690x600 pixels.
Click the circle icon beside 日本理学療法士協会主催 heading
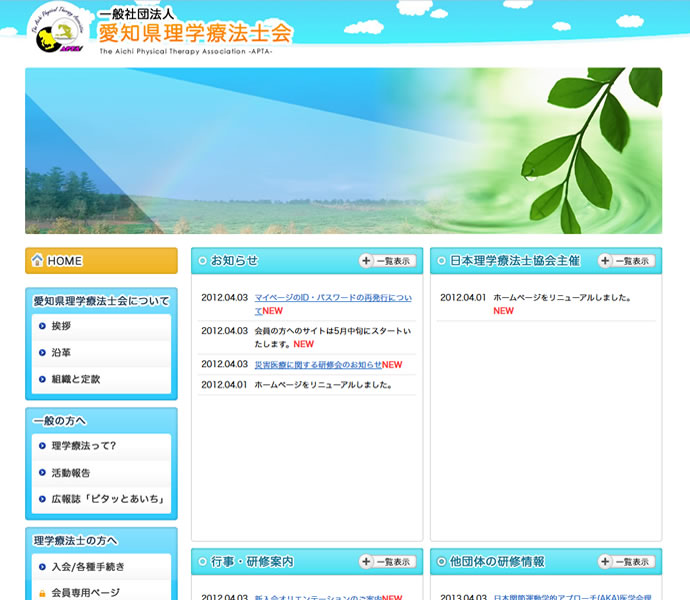tap(441, 261)
